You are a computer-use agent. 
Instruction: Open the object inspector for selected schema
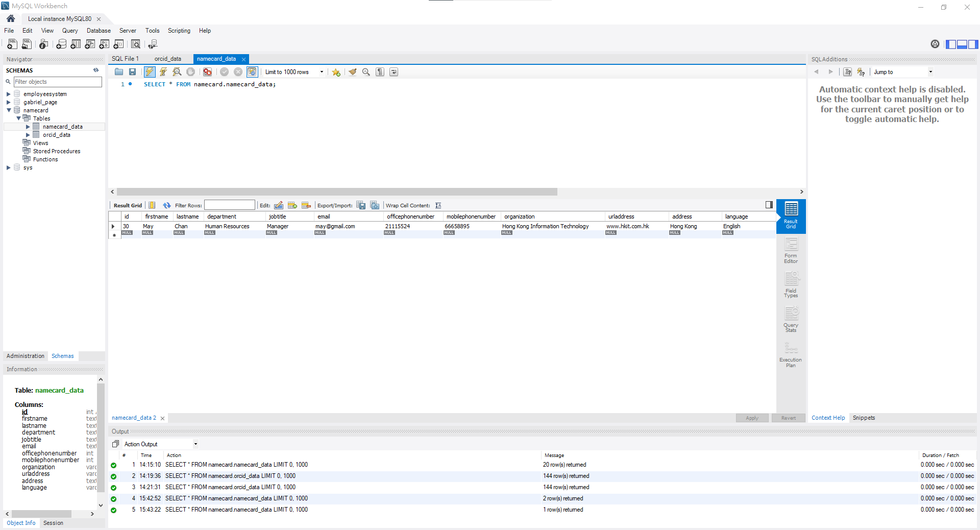pyautogui.click(x=44, y=44)
